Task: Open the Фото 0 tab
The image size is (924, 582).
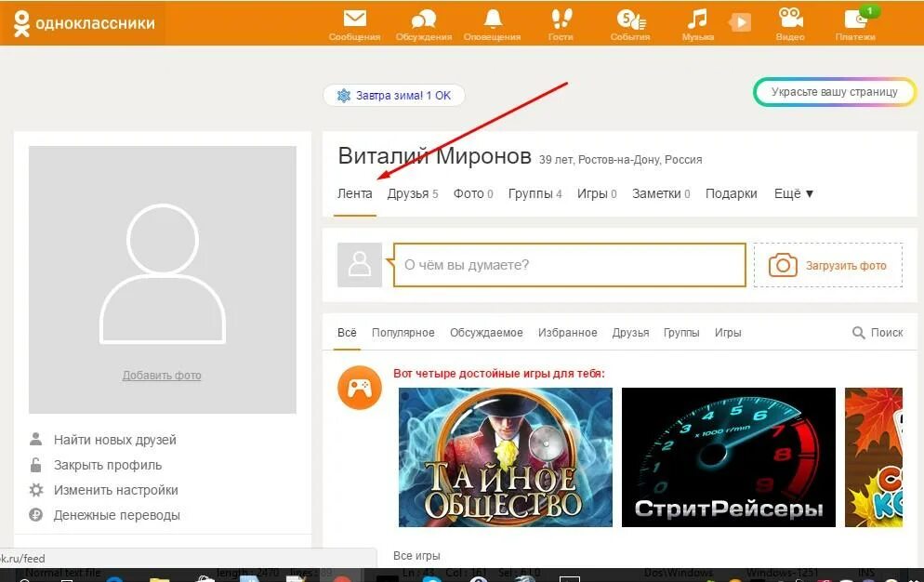Action: (473, 193)
